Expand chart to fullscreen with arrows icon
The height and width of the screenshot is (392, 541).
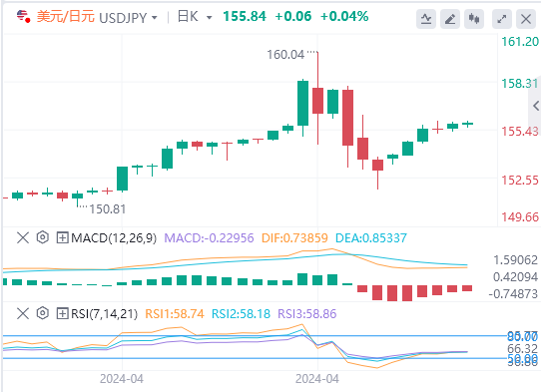pos(502,19)
